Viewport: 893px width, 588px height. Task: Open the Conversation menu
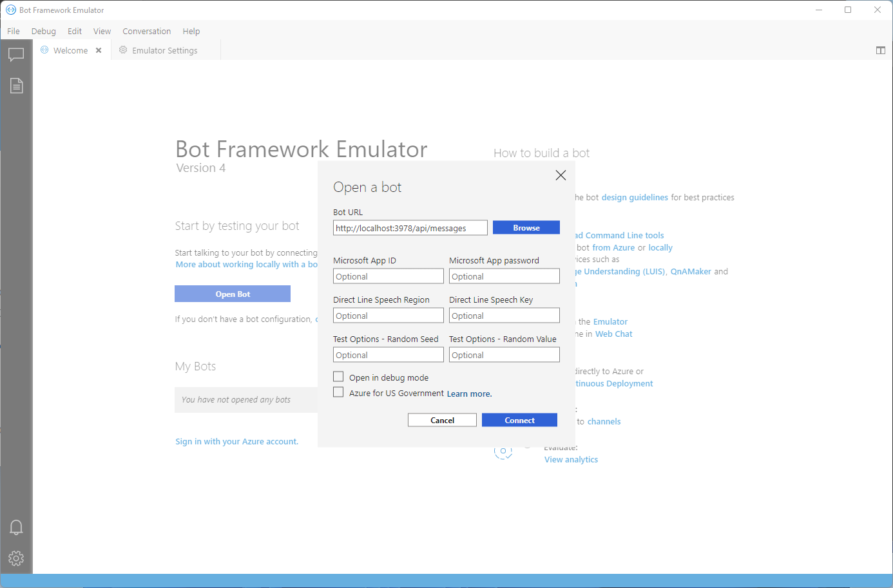click(147, 31)
